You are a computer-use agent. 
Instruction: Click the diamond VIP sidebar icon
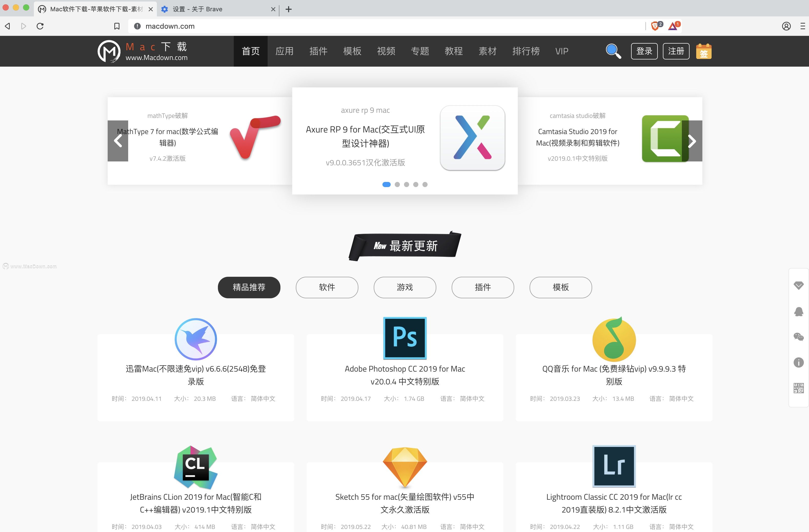coord(798,285)
